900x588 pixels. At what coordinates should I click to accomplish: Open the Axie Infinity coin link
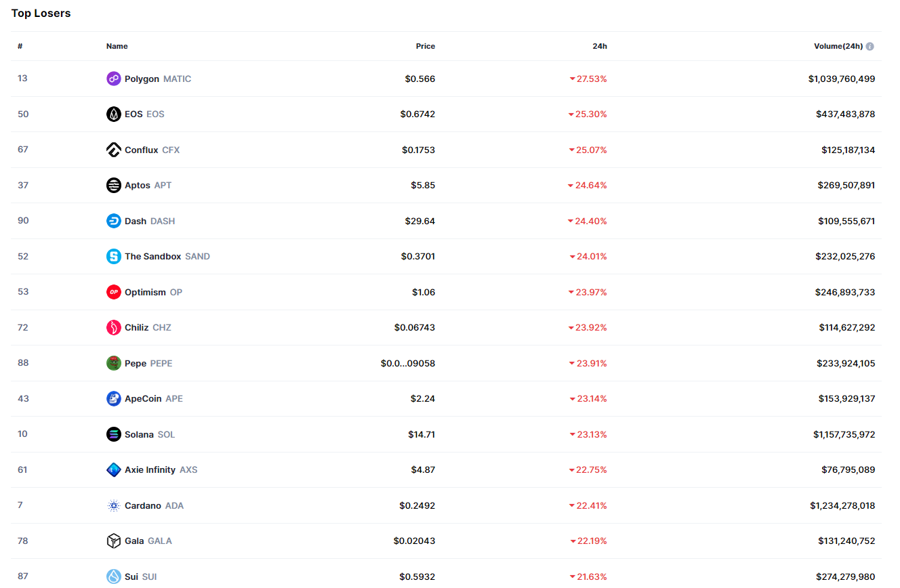tap(150, 469)
